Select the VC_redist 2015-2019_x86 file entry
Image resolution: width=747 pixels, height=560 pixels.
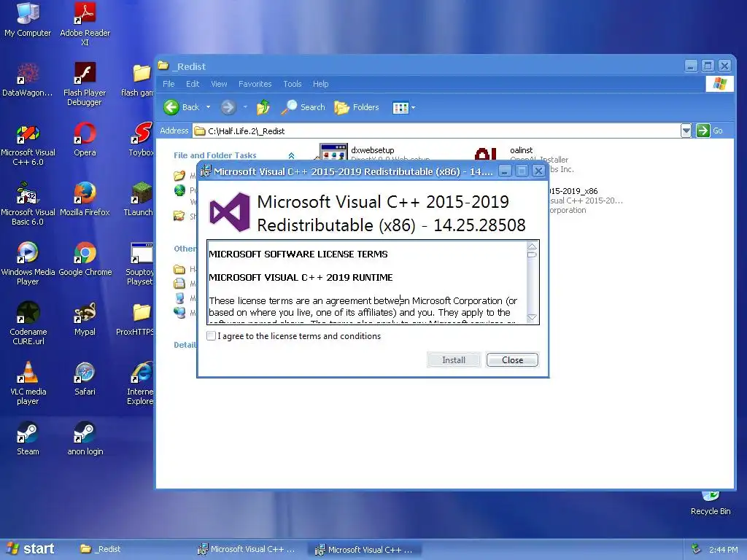tap(585, 200)
